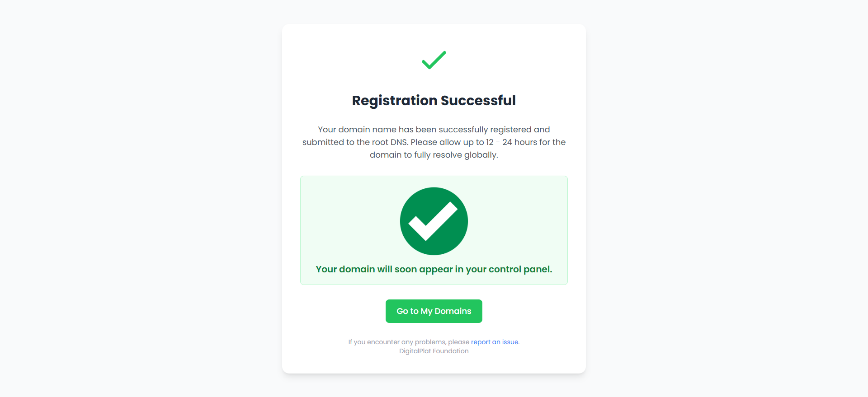Screen dimensions: 868x397
Task: Click the words 'successfully registered' in the description
Action: pyautogui.click(x=485, y=130)
